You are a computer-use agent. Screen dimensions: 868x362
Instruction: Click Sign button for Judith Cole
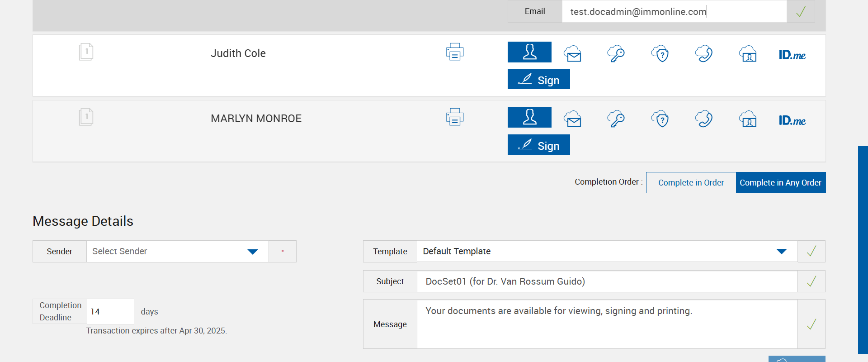(x=538, y=79)
